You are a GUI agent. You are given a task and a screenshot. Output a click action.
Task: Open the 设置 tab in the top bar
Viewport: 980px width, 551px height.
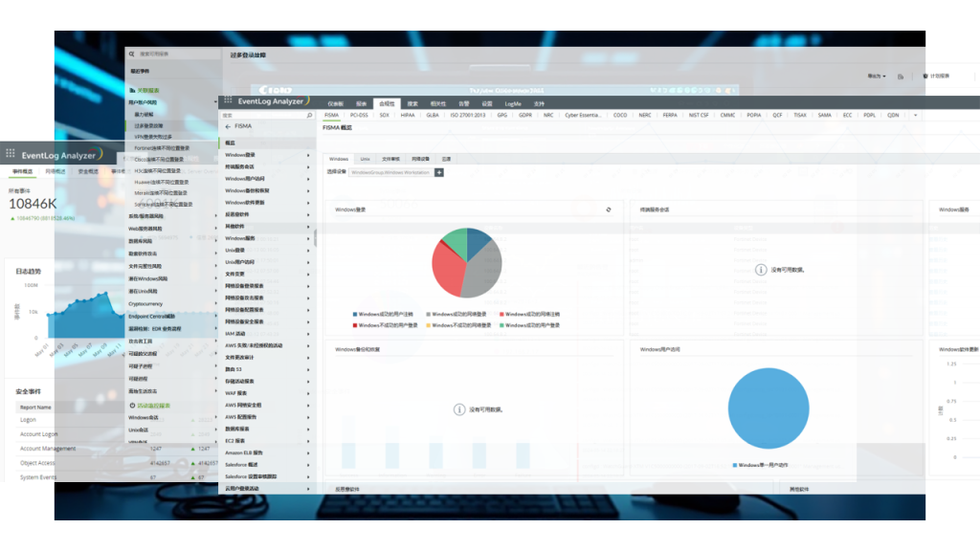tap(487, 103)
